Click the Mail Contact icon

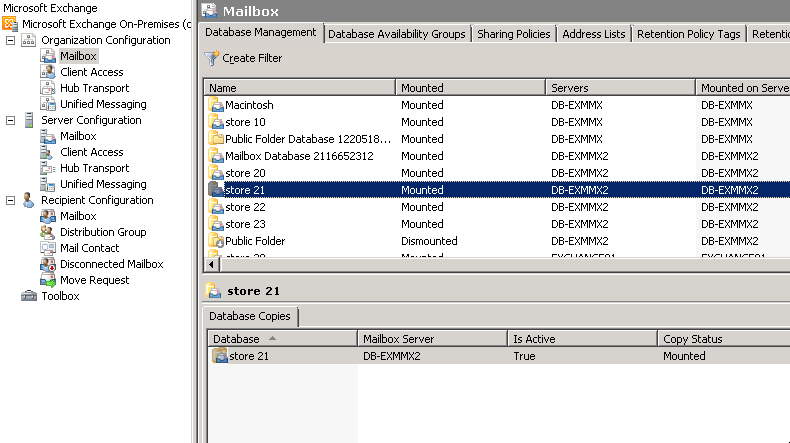click(x=48, y=248)
